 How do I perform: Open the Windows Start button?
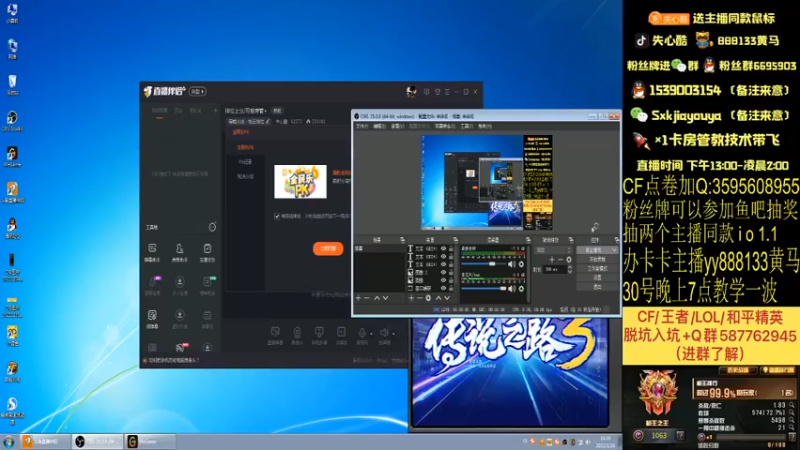click(8, 441)
